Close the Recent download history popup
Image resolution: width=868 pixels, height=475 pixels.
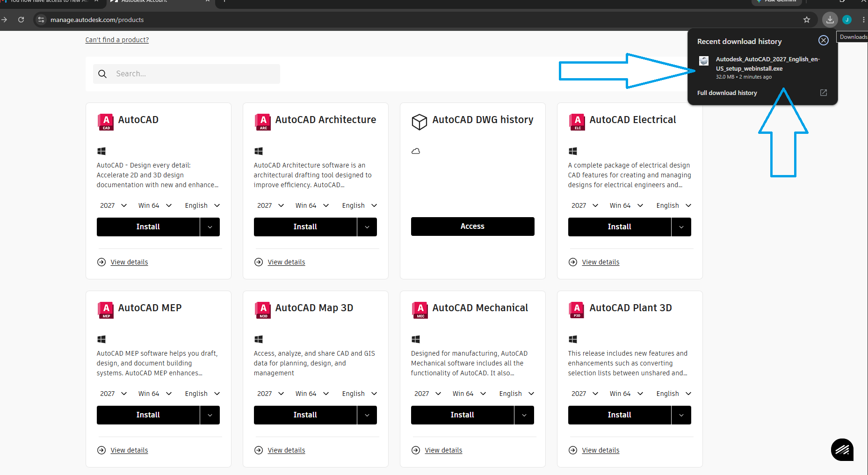[824, 41]
